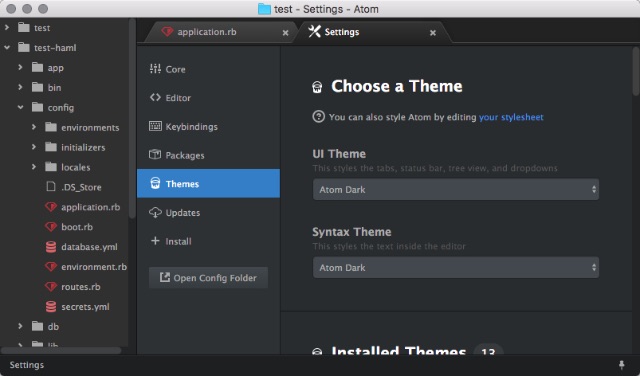Click the Core sliders icon
This screenshot has width=640, height=376.
[155, 69]
